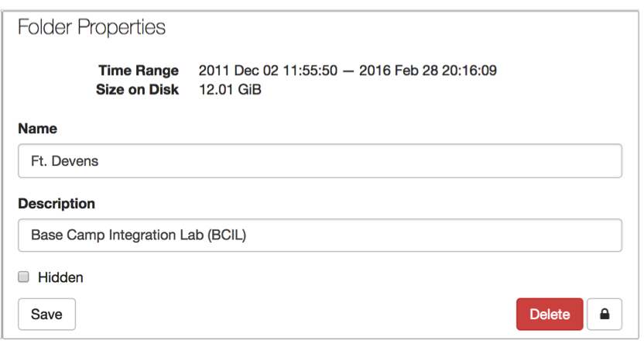644x344 pixels.
Task: Click the (BCIL) text in Description field
Action: [227, 235]
